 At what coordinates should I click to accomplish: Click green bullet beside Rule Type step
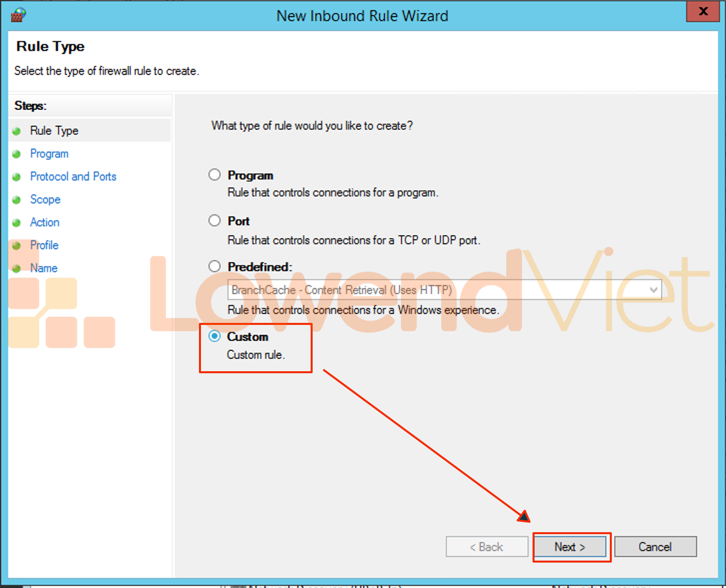click(16, 131)
